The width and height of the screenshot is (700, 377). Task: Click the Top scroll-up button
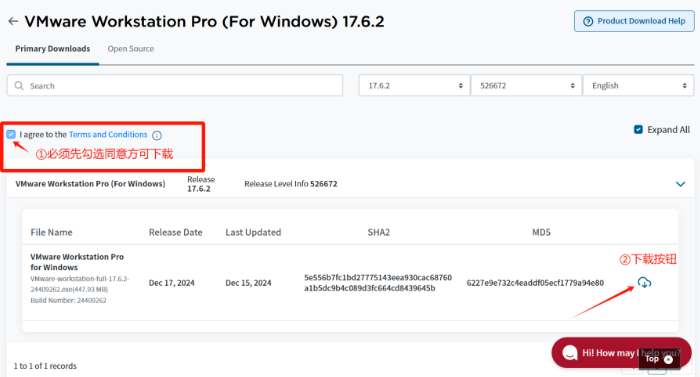pyautogui.click(x=659, y=359)
